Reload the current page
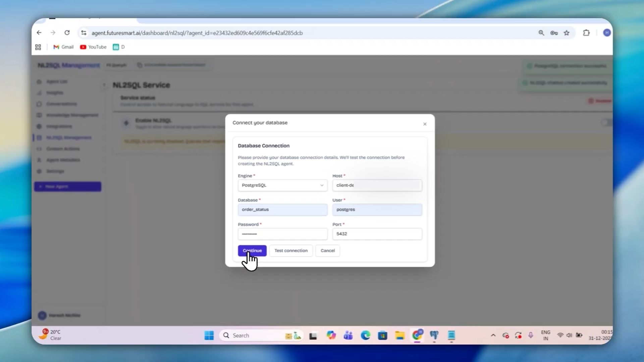 click(67, 33)
